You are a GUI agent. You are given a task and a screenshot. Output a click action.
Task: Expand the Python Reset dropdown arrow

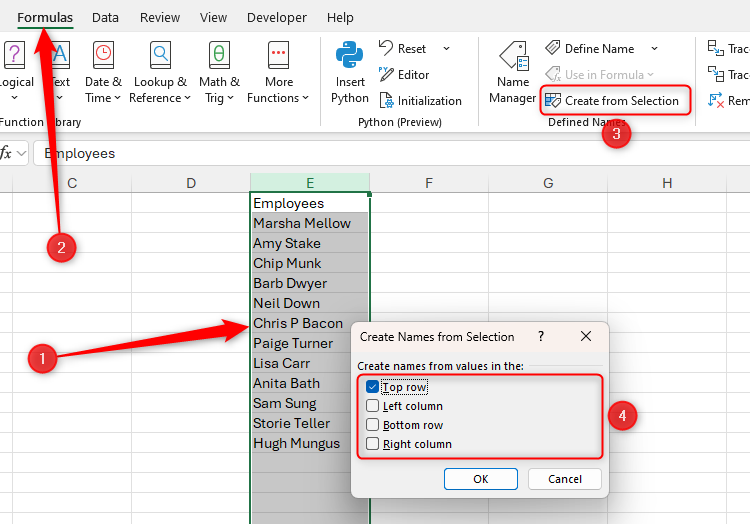(x=446, y=48)
